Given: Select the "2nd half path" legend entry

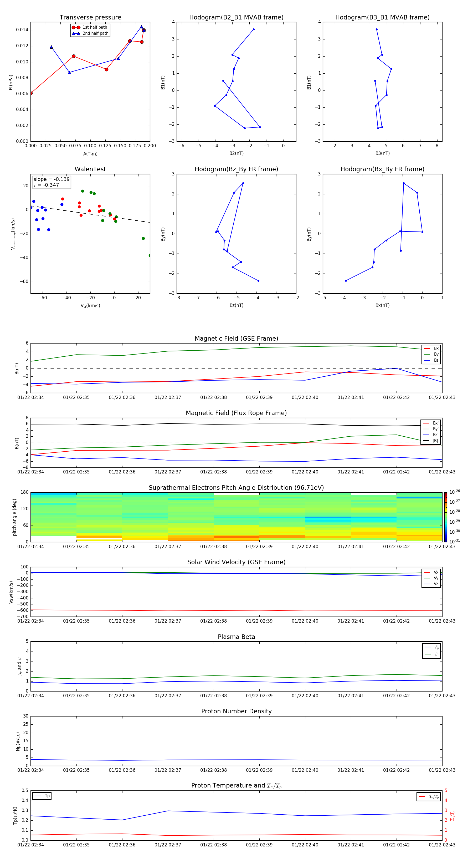Looking at the screenshot, I should tap(90, 33).
